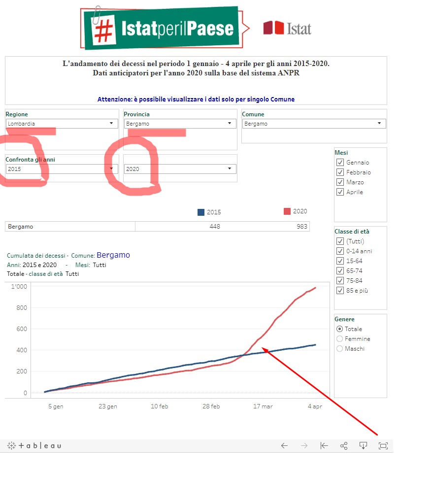
Task: Open the comparison year dropdown showing 2020
Action: [179, 169]
